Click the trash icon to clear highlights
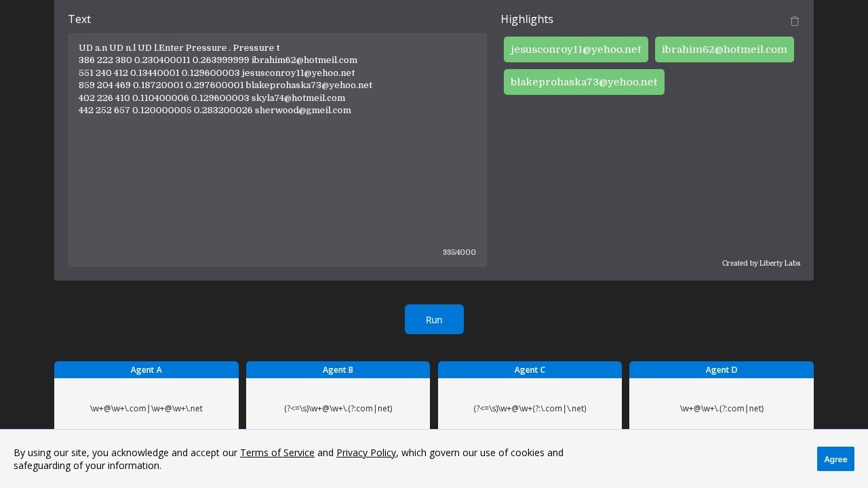The height and width of the screenshot is (488, 868). (795, 21)
